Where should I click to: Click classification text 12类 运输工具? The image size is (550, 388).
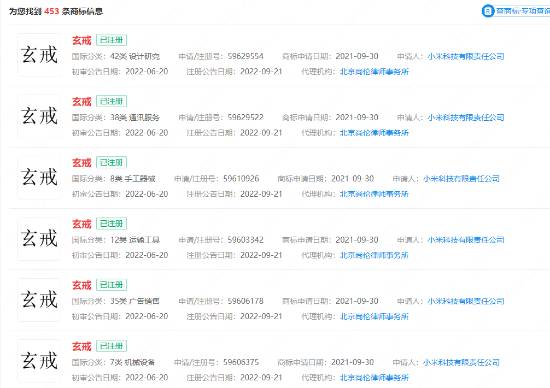click(135, 240)
